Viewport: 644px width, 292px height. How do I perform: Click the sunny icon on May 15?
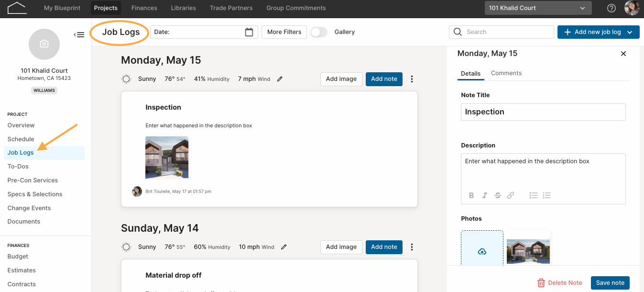coord(126,79)
